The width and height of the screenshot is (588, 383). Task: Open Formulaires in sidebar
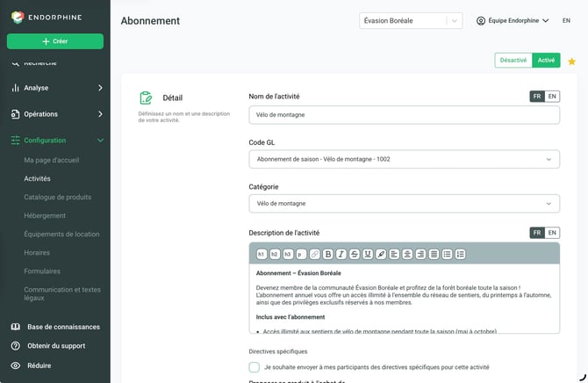click(x=42, y=271)
